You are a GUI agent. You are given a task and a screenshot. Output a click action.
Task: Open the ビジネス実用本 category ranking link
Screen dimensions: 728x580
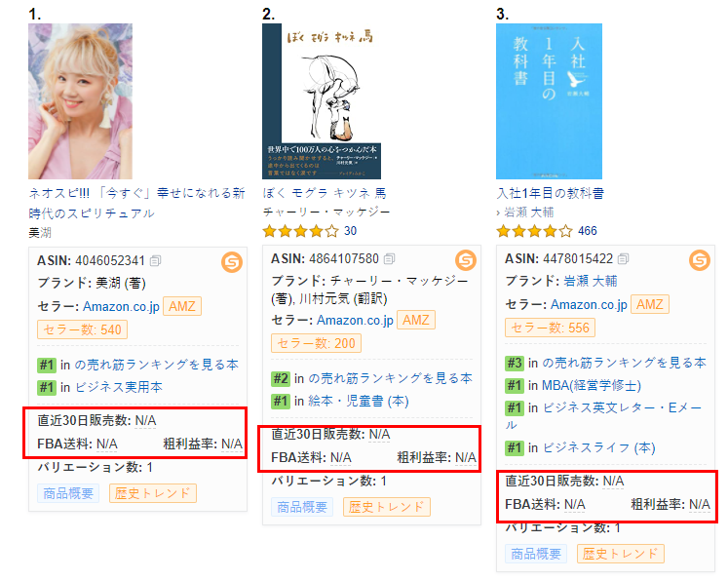click(119, 387)
